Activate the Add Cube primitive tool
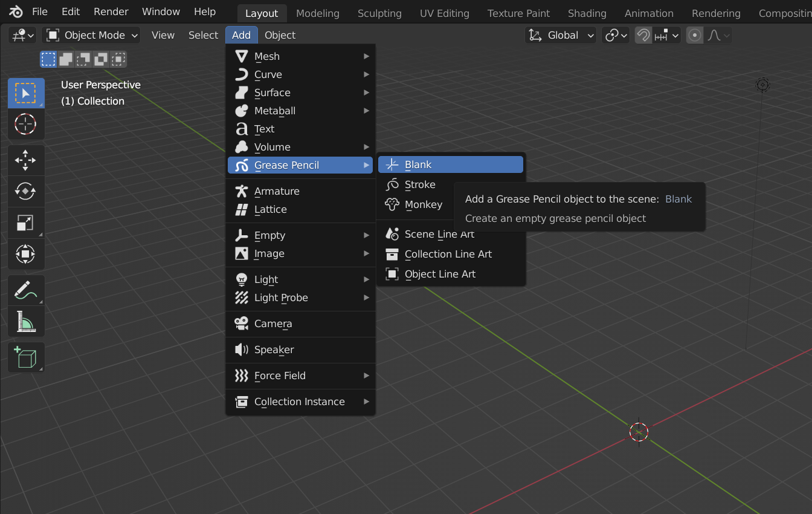Screen dimensions: 812x514 [x=25, y=357]
